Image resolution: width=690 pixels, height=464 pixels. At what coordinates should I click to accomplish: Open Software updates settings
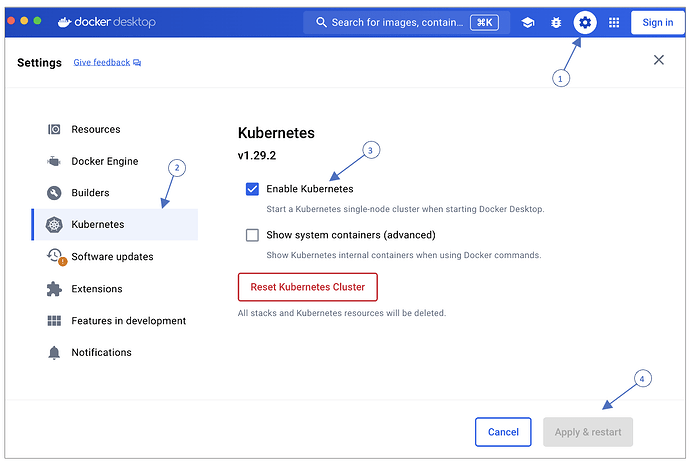pyautogui.click(x=116, y=256)
